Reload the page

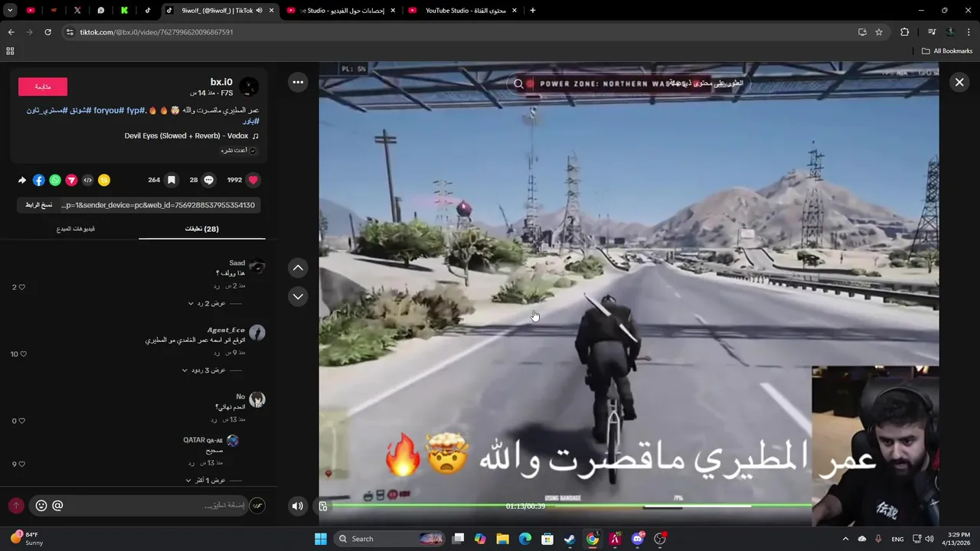tap(47, 32)
